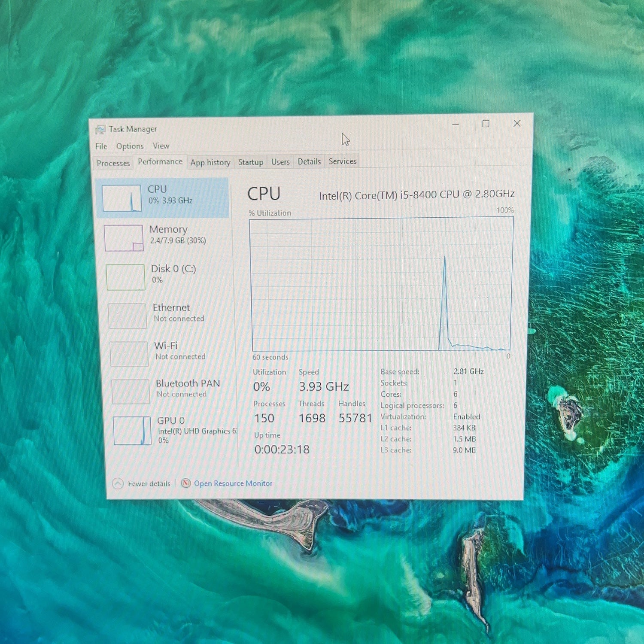
Task: Click Intel(R) UHD Graphics GPU text
Action: [197, 431]
